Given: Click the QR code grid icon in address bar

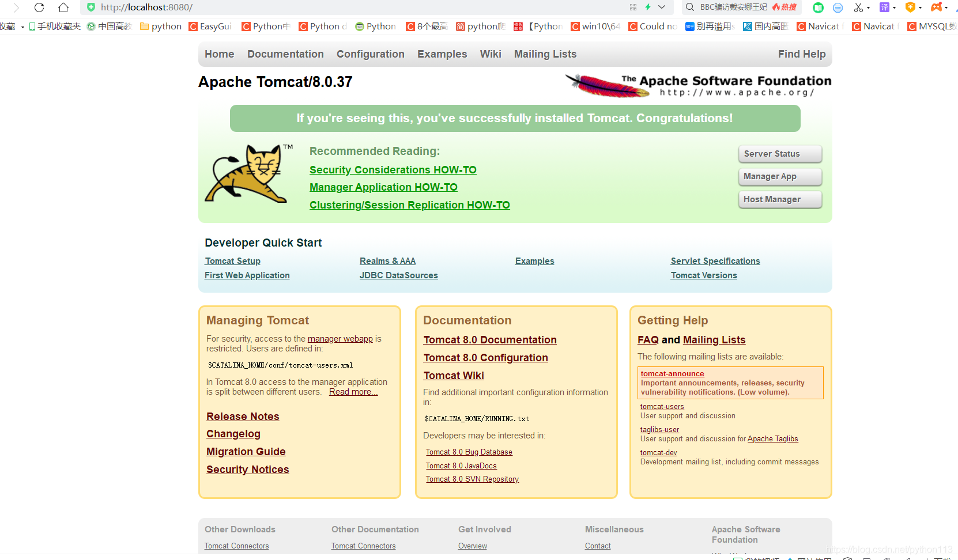Looking at the screenshot, I should tap(633, 7).
